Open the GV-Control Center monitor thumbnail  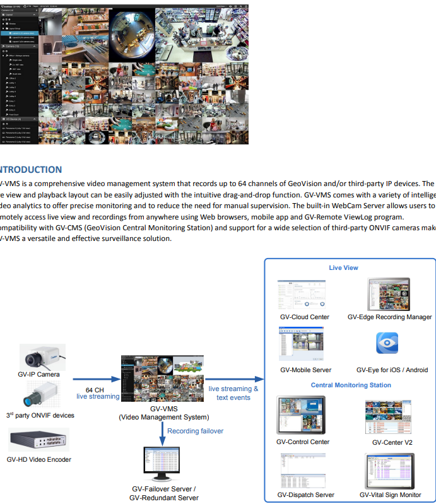click(301, 415)
